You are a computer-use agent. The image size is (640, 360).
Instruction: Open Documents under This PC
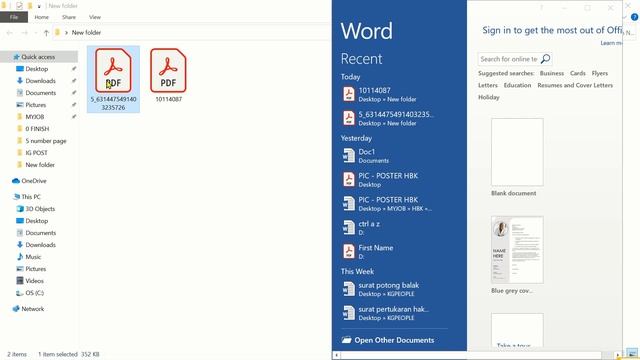40,233
